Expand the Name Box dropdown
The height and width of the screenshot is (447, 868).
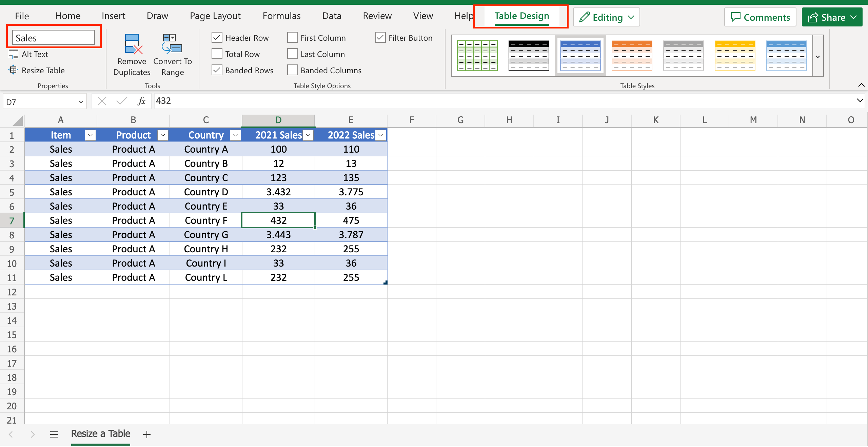(x=80, y=101)
